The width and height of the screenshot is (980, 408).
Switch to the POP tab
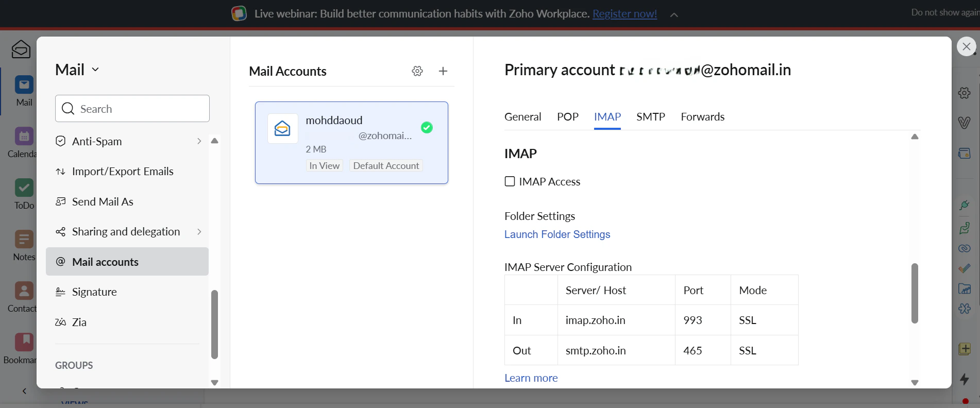(x=567, y=117)
